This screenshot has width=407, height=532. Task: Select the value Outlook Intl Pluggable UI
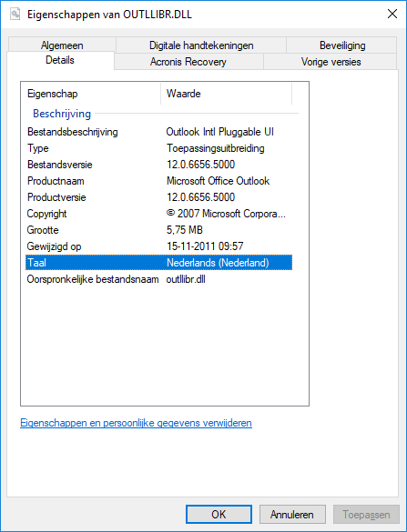point(219,132)
